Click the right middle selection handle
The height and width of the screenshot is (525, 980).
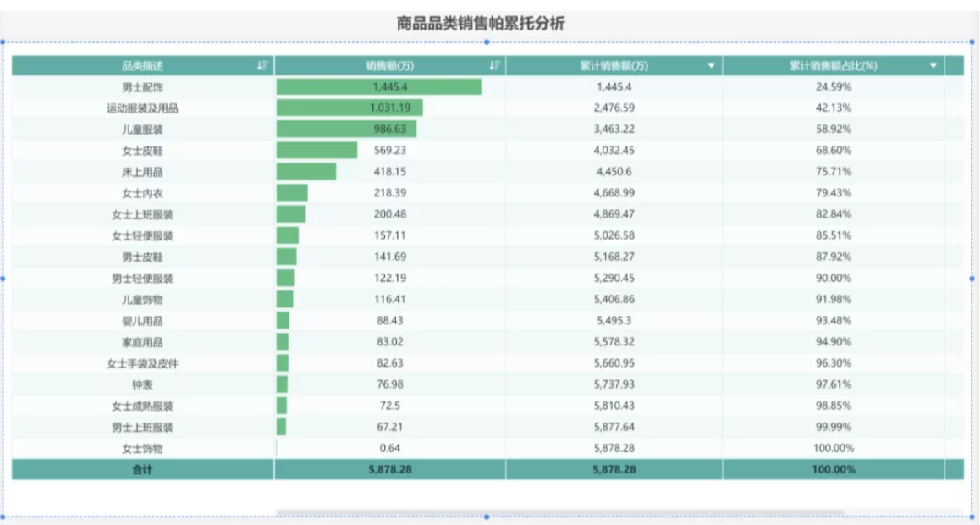pos(972,279)
